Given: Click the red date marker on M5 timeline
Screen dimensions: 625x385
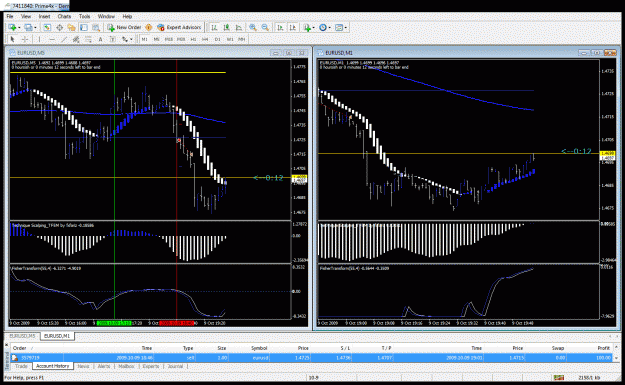Looking at the screenshot, I should point(177,323).
